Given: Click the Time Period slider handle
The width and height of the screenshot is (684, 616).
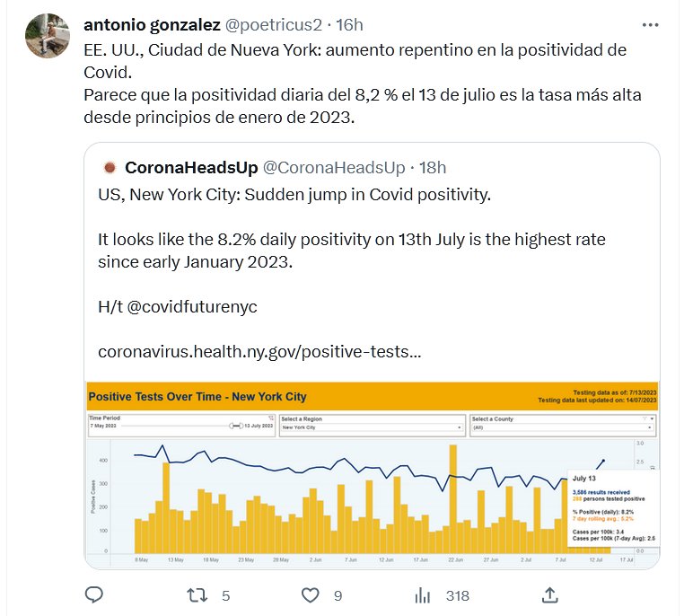Looking at the screenshot, I should point(232,427).
